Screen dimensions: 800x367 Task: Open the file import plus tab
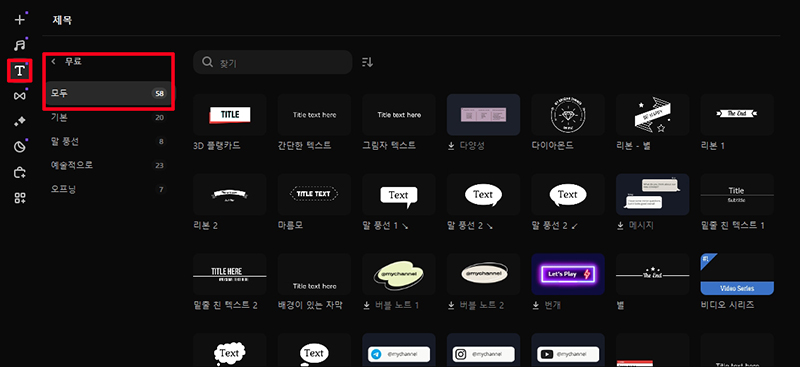point(19,20)
